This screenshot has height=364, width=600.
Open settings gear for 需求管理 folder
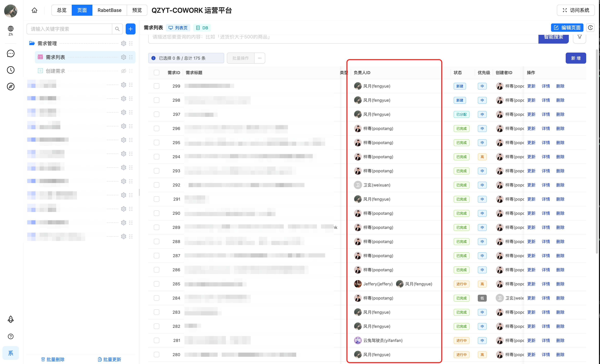pyautogui.click(x=124, y=43)
